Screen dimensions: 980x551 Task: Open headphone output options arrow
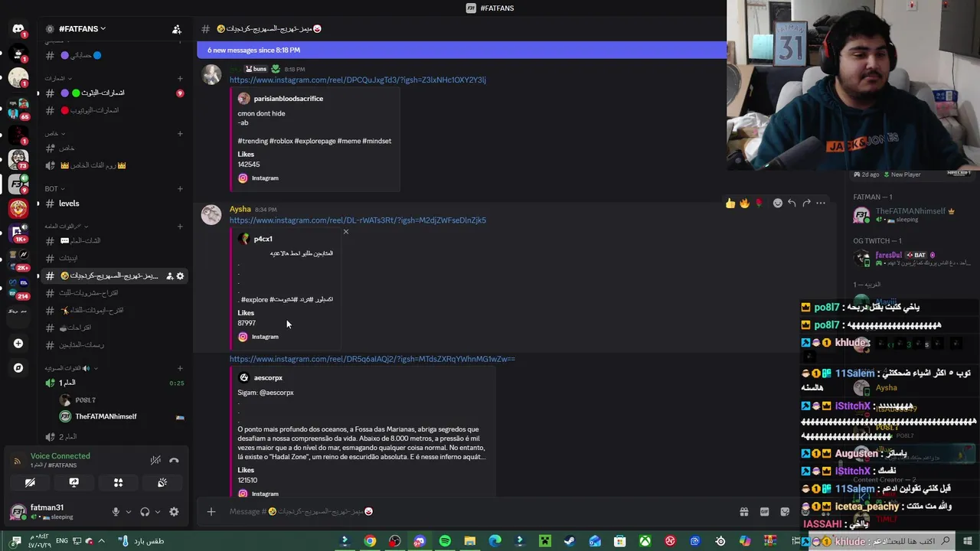[x=158, y=512]
